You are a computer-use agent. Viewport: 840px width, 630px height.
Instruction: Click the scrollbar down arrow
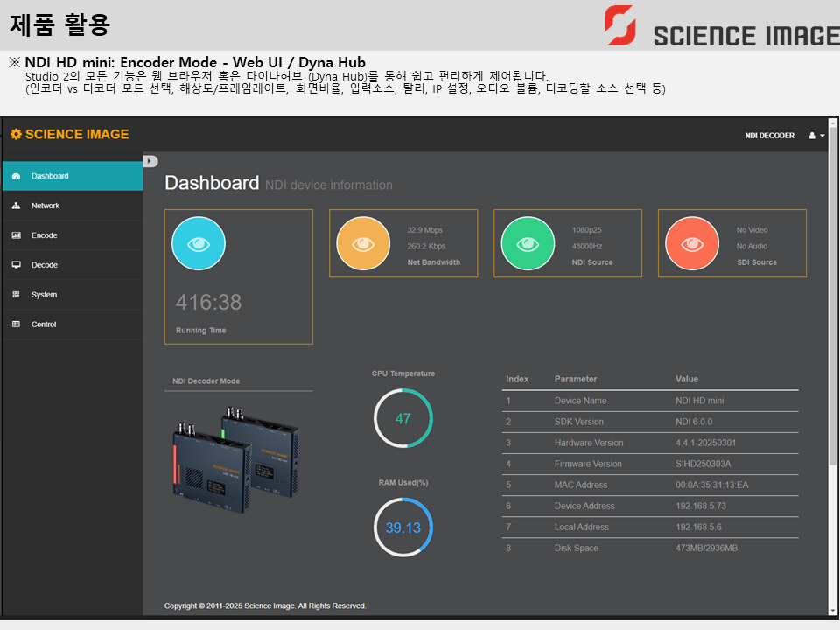click(832, 611)
